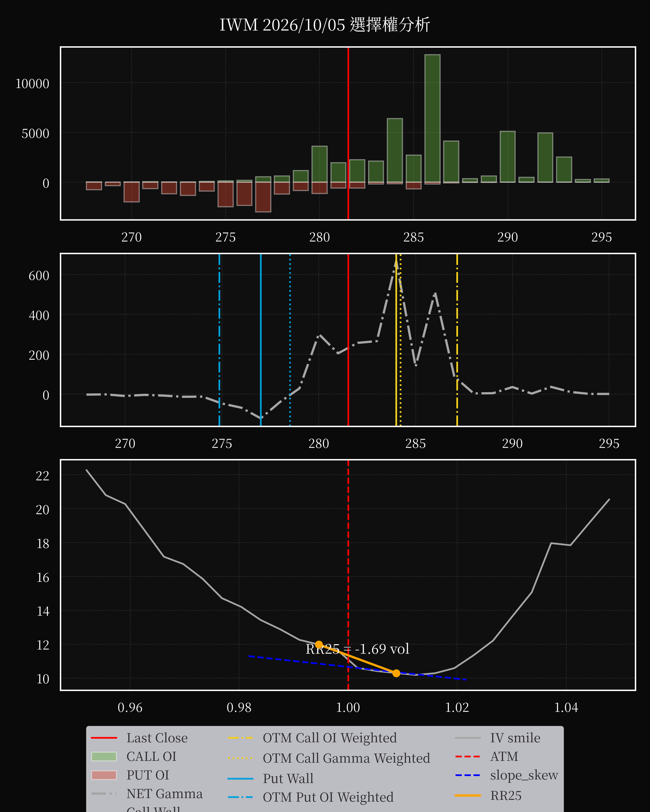The image size is (650, 812).
Task: Select OTM Put OI Weighted legend label
Action: (328, 797)
